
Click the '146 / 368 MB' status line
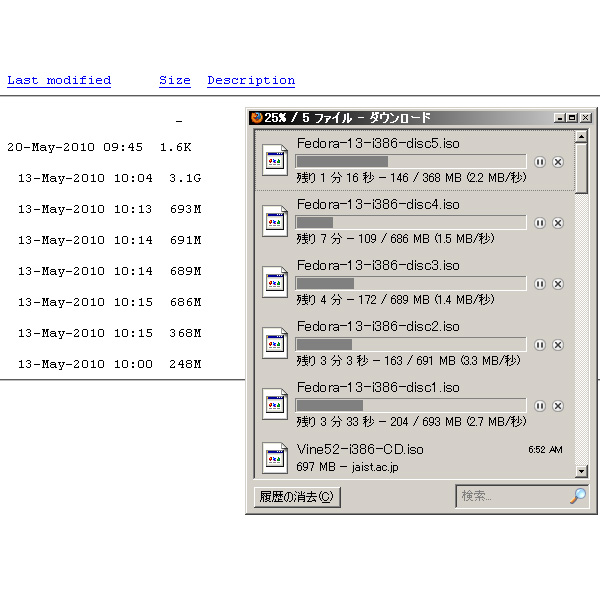[411, 178]
